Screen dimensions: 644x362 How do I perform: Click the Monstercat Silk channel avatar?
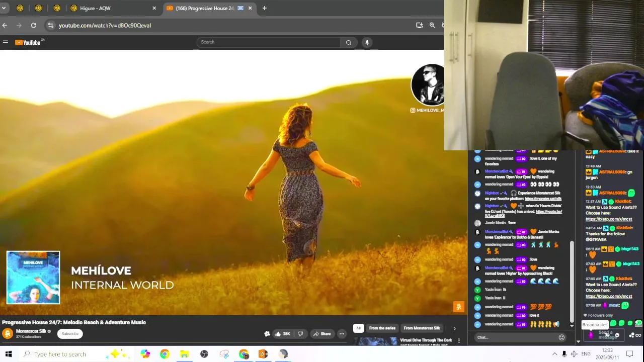point(8,333)
